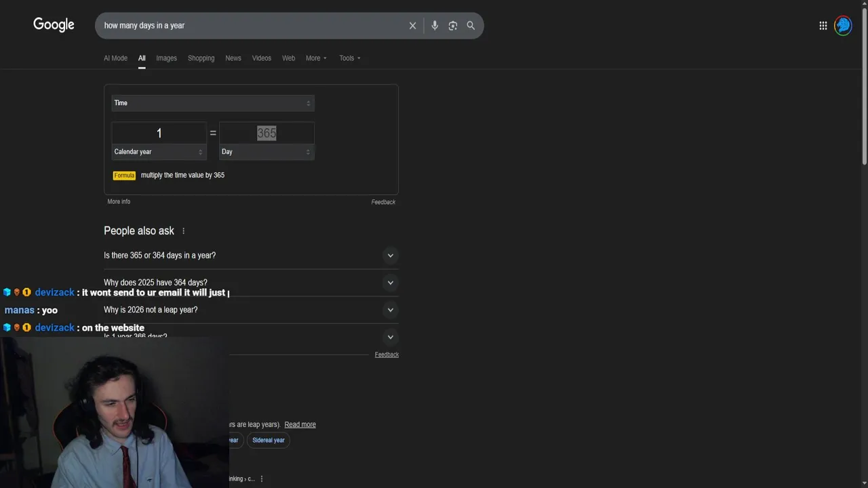The height and width of the screenshot is (488, 868).
Task: Open the More dropdown menu
Action: [316, 58]
